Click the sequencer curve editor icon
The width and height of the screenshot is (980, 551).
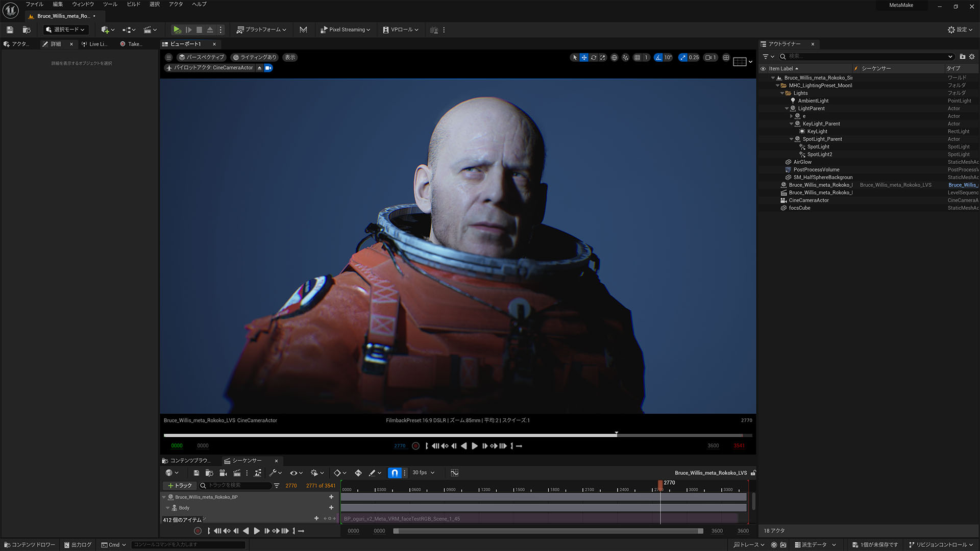[455, 473]
